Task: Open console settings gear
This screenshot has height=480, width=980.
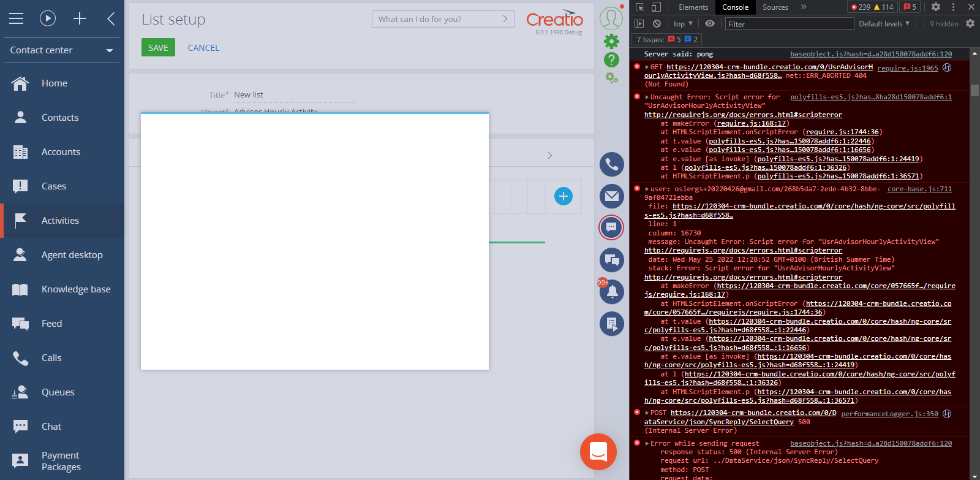Action: [x=970, y=23]
